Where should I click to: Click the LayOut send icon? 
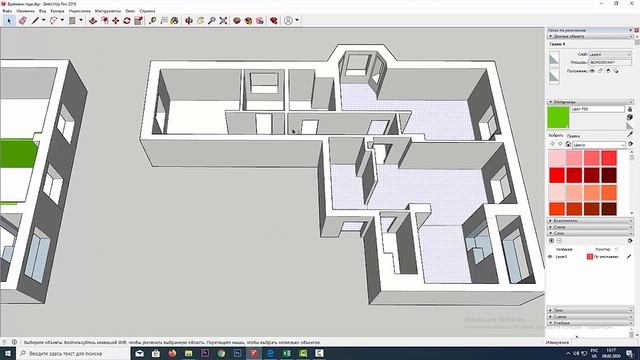tap(260, 20)
